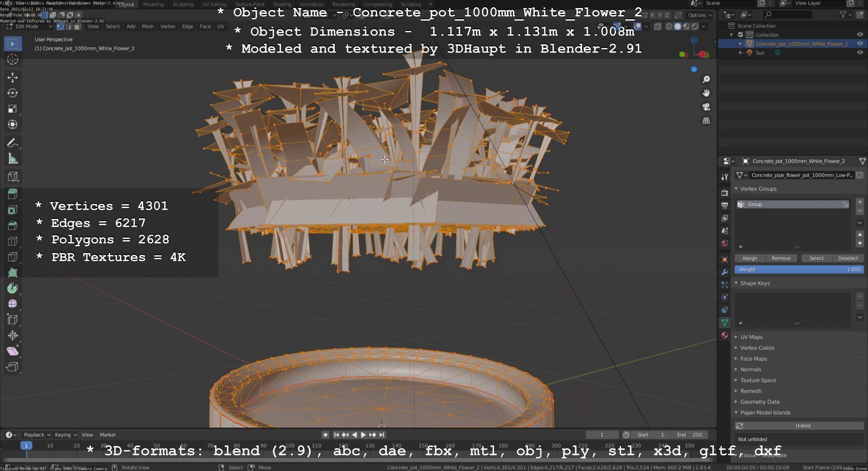
Task: Click the Deselect vertex group button
Action: pyautogui.click(x=848, y=258)
